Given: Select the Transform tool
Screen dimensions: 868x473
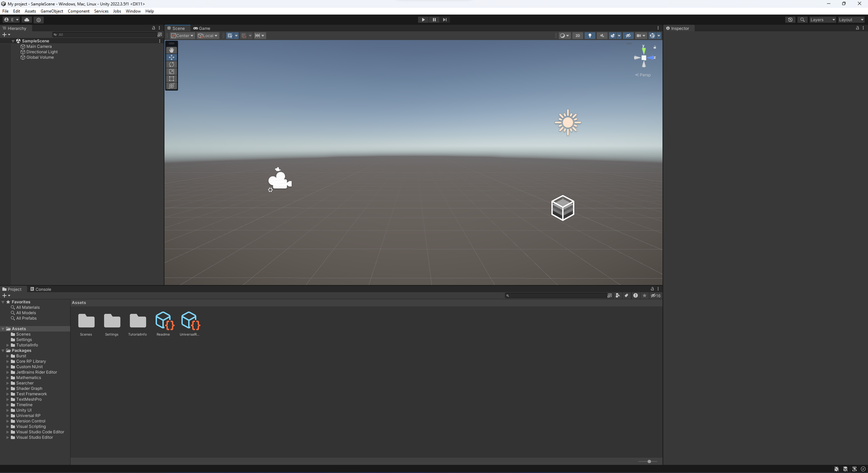Looking at the screenshot, I should point(172,86).
